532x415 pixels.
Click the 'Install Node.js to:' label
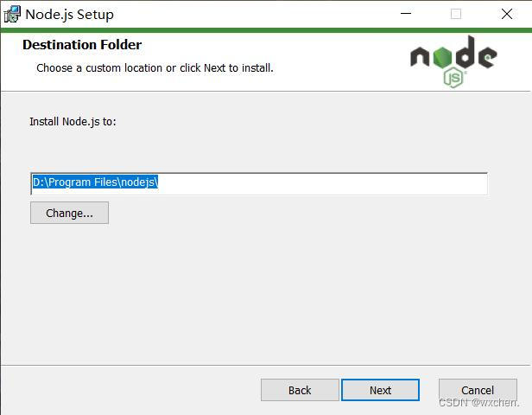coord(73,122)
